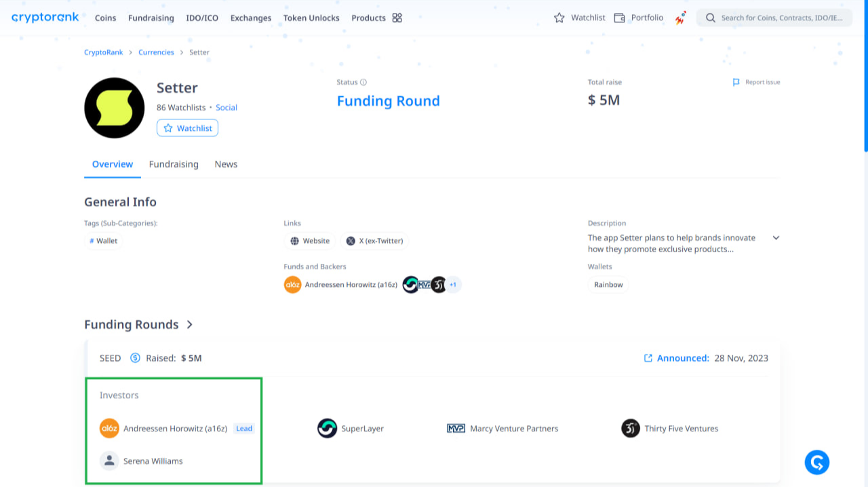Click Thirty Five Ventures logo in Investors
Viewport: 868px width, 487px height.
point(631,429)
